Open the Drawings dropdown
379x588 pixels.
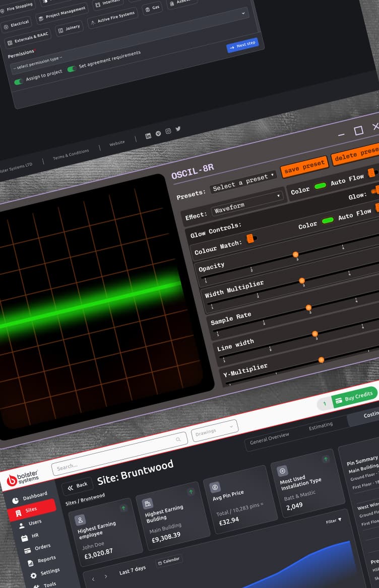click(215, 430)
